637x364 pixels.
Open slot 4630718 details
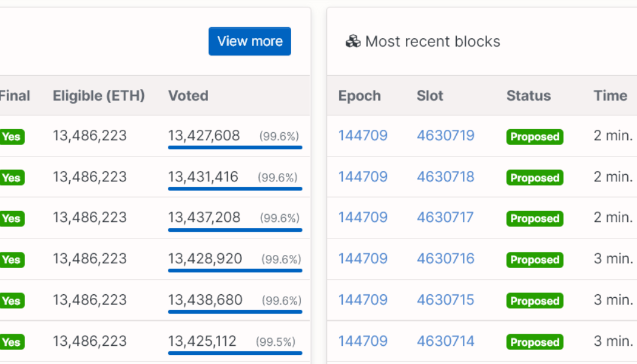[x=445, y=177]
